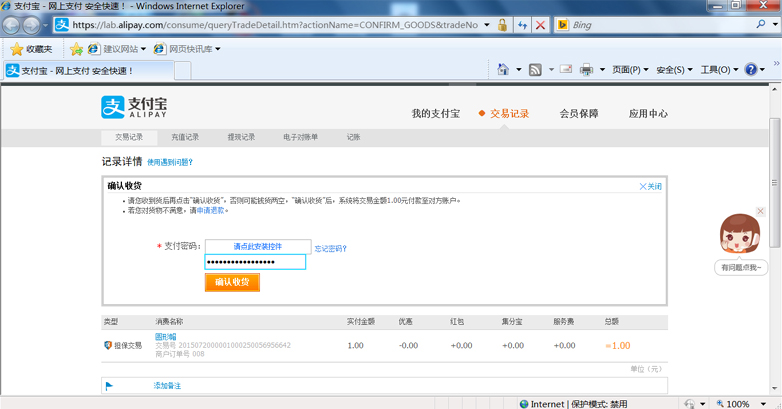
Task: Click the 忘记密码? link
Action: [330, 248]
